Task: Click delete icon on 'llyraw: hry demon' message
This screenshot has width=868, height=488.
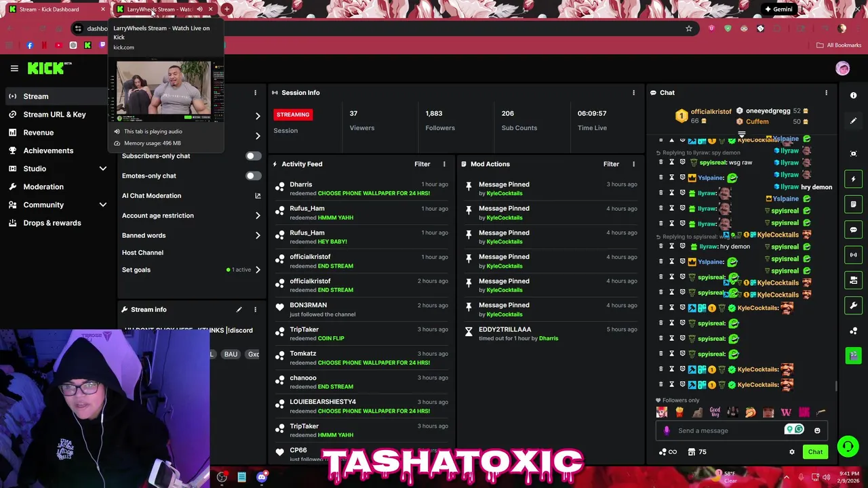Action: [661, 247]
